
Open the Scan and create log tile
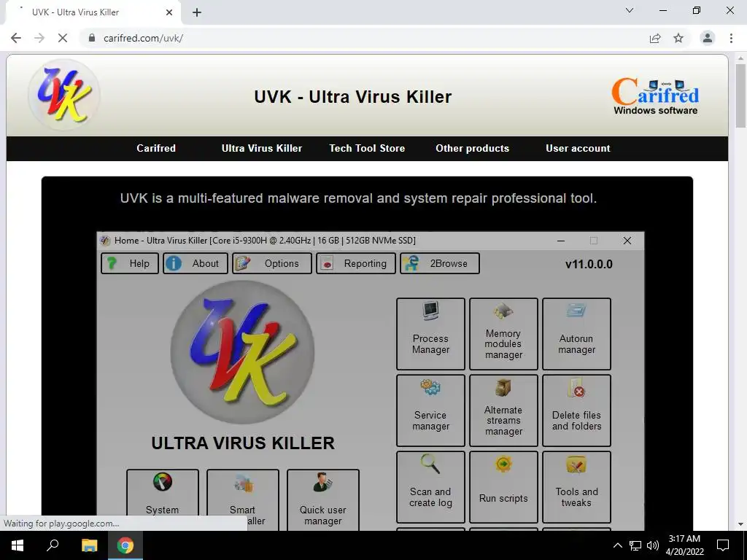pyautogui.click(x=430, y=487)
